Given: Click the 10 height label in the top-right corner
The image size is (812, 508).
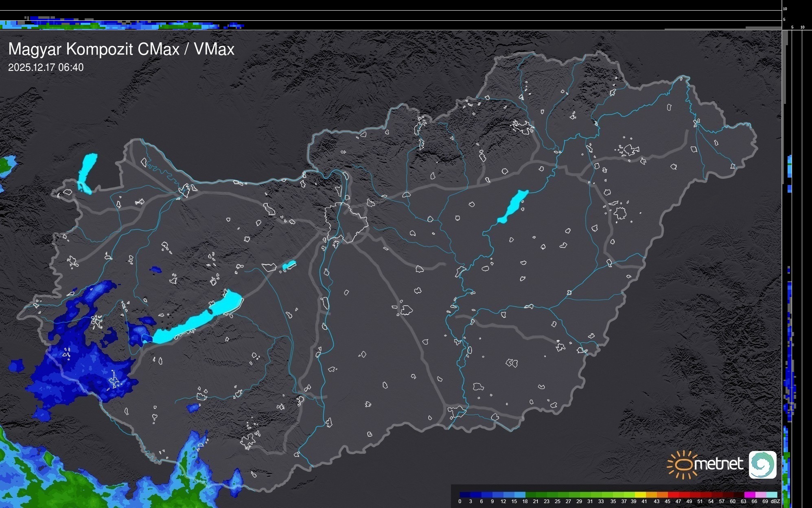Looking at the screenshot, I should tap(785, 9).
